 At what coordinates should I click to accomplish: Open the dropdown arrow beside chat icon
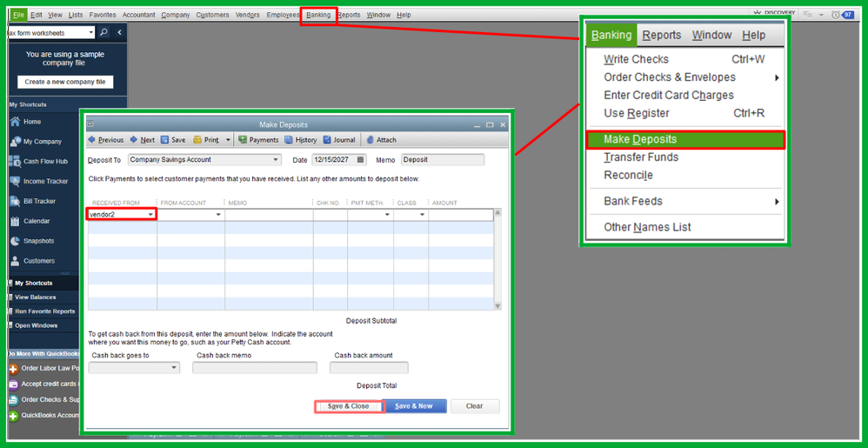tap(821, 15)
